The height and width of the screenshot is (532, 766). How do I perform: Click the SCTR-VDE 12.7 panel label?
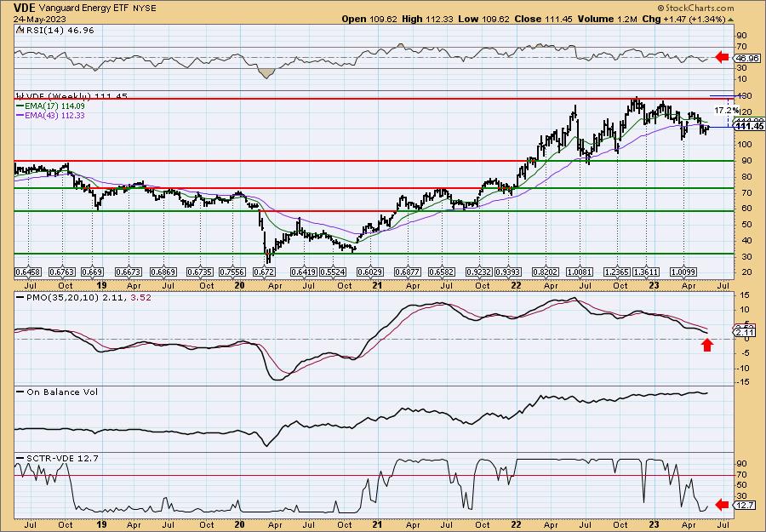click(62, 458)
